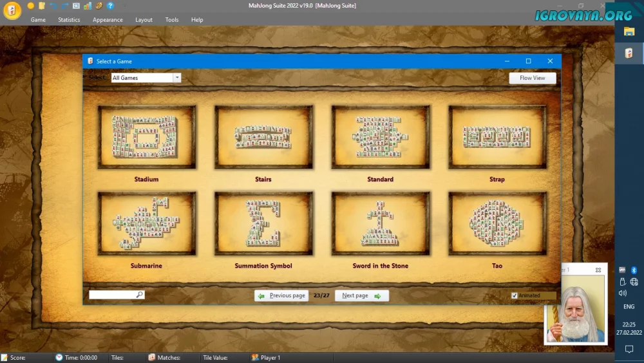Click the blue question mark help icon
This screenshot has height=363, width=644.
[110, 6]
